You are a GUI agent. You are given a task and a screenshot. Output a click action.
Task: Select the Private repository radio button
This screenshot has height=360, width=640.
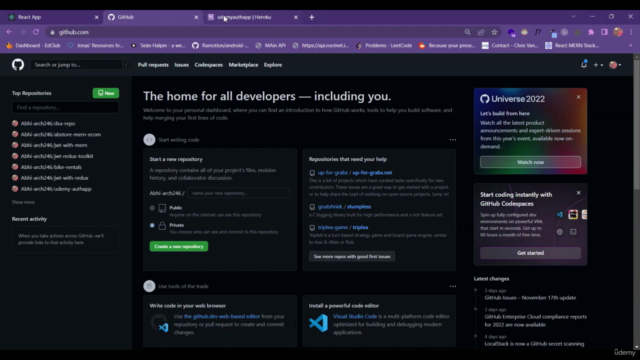(x=152, y=225)
